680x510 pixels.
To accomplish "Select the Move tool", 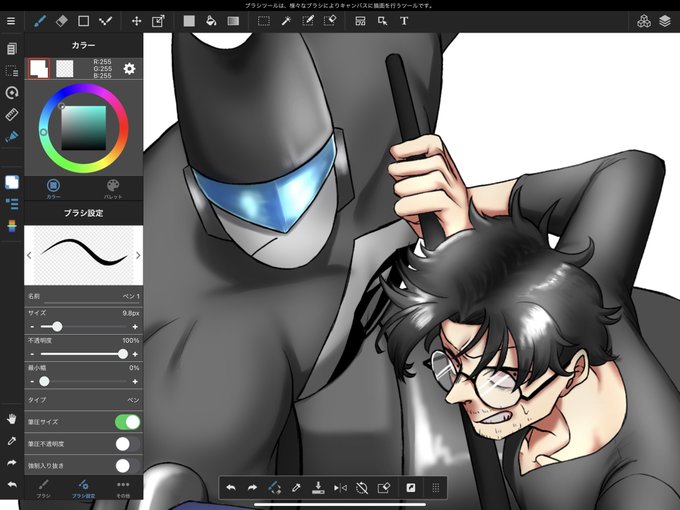I will point(137,21).
